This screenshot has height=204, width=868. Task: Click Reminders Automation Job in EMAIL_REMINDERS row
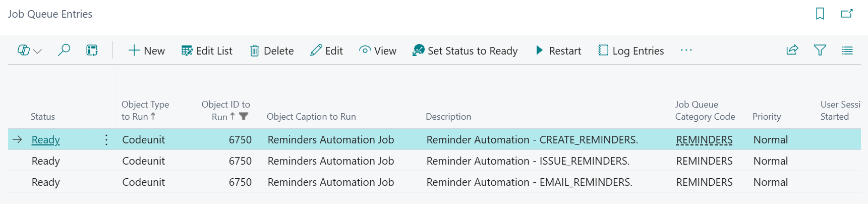[x=331, y=182]
